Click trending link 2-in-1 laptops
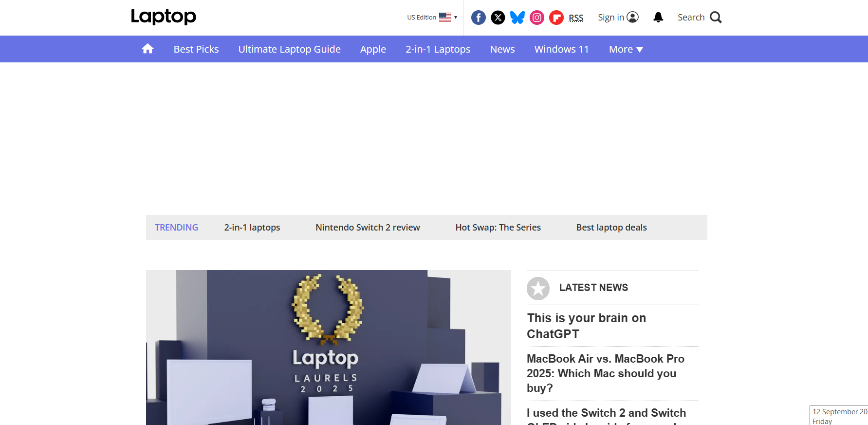This screenshot has height=425, width=868. pyautogui.click(x=252, y=228)
